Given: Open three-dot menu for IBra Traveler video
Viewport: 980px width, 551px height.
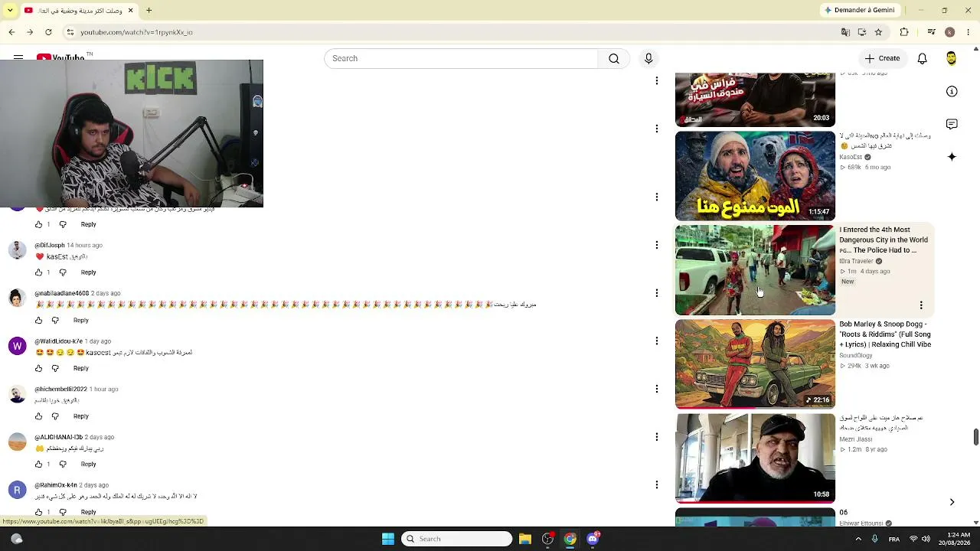Looking at the screenshot, I should click(x=921, y=305).
